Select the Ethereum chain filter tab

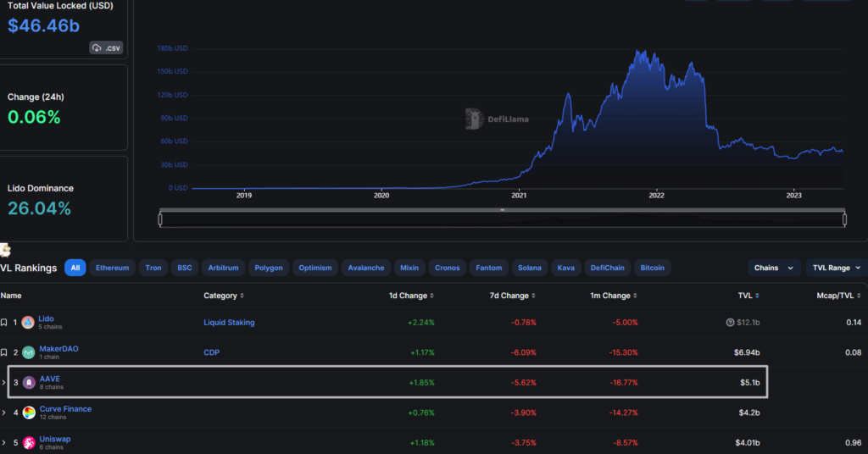[112, 268]
